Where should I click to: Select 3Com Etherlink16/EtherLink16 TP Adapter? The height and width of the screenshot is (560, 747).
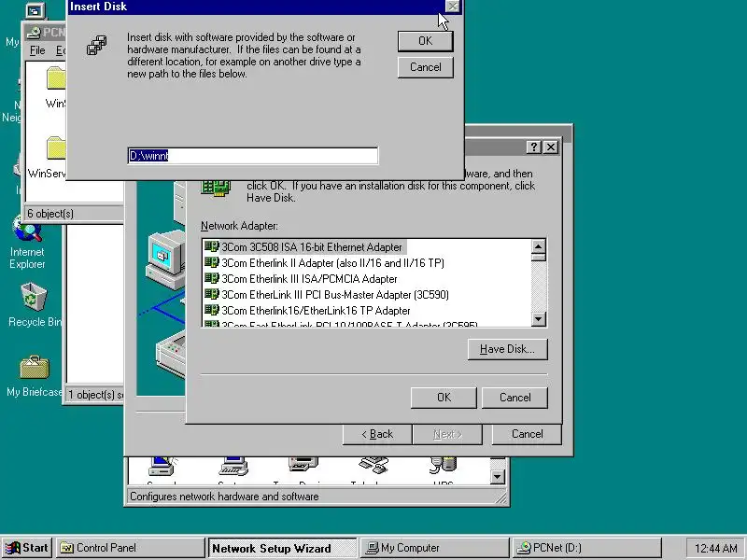tap(316, 311)
